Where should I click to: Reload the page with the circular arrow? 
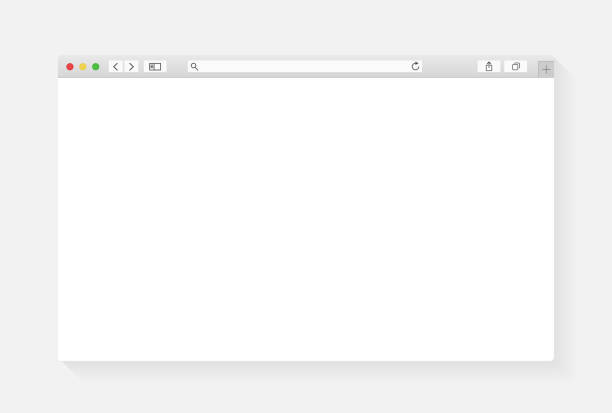(x=415, y=66)
